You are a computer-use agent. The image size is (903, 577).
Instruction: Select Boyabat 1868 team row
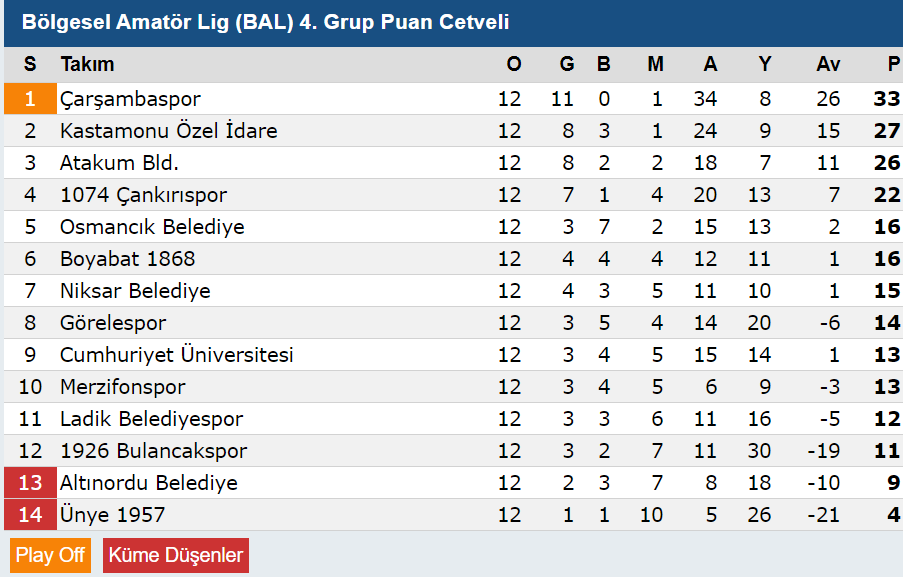point(453,259)
